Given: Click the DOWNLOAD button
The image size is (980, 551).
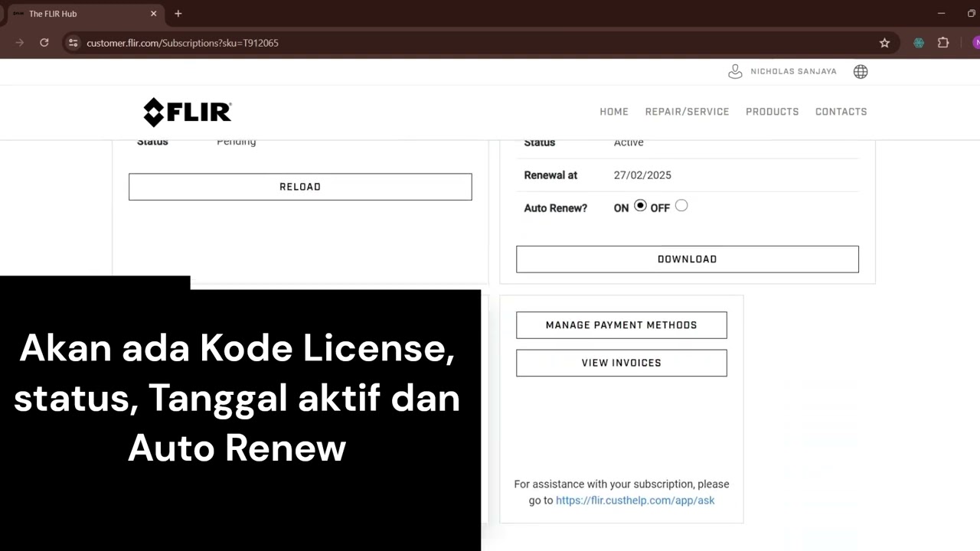Looking at the screenshot, I should point(688,259).
